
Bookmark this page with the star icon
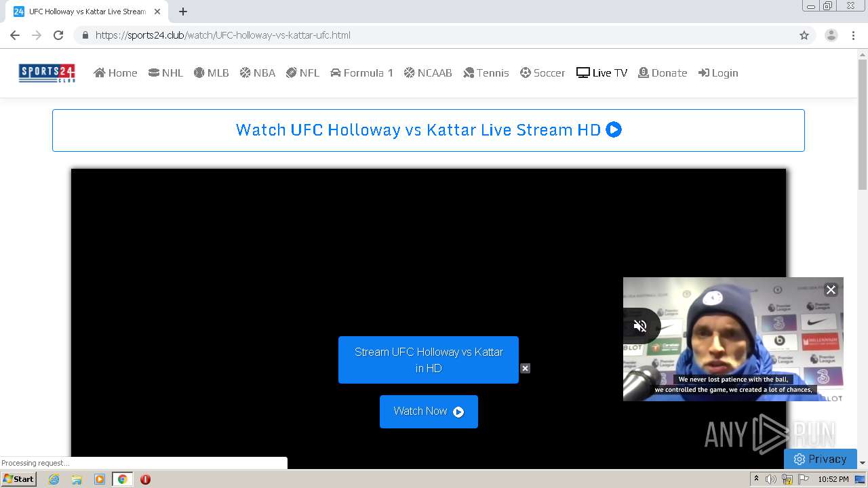coord(804,35)
